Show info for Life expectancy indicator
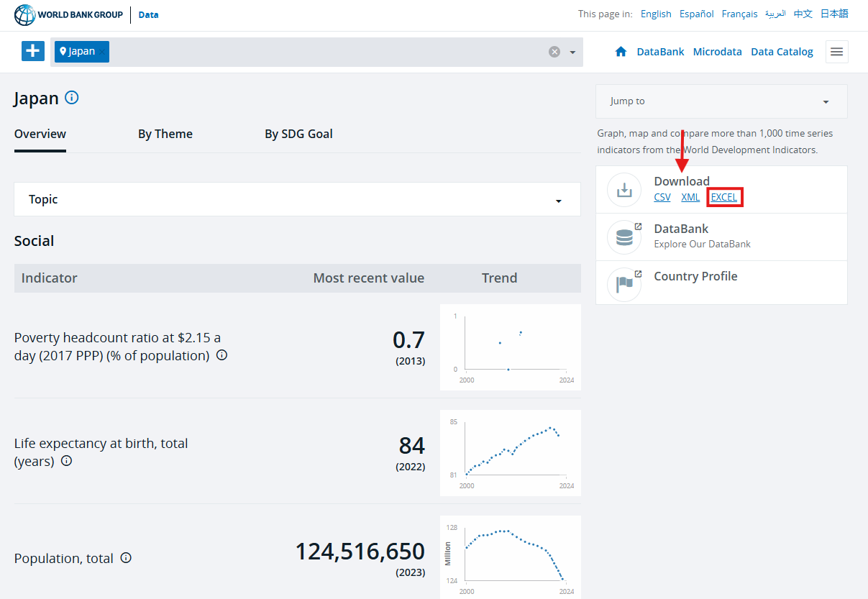868x599 pixels. point(66,461)
